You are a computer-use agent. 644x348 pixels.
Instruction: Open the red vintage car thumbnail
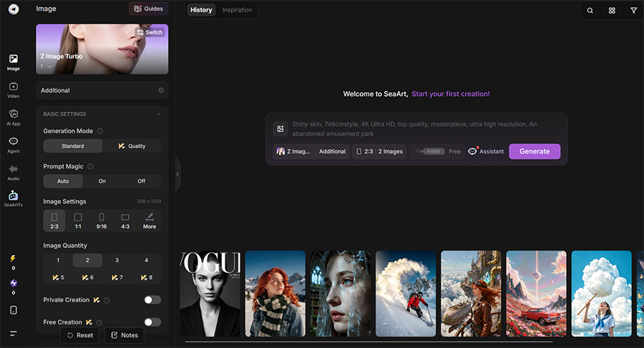pos(536,294)
